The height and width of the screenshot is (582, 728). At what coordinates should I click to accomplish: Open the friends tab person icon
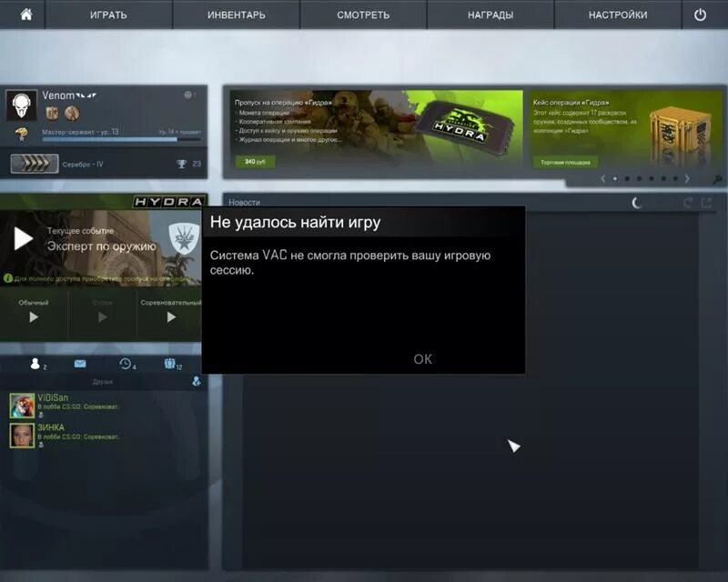(x=35, y=364)
